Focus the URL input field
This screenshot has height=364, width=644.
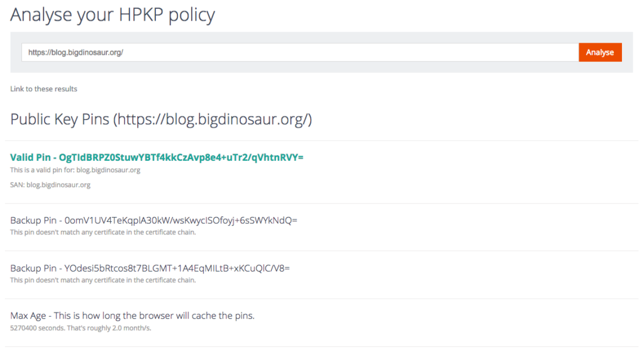299,52
